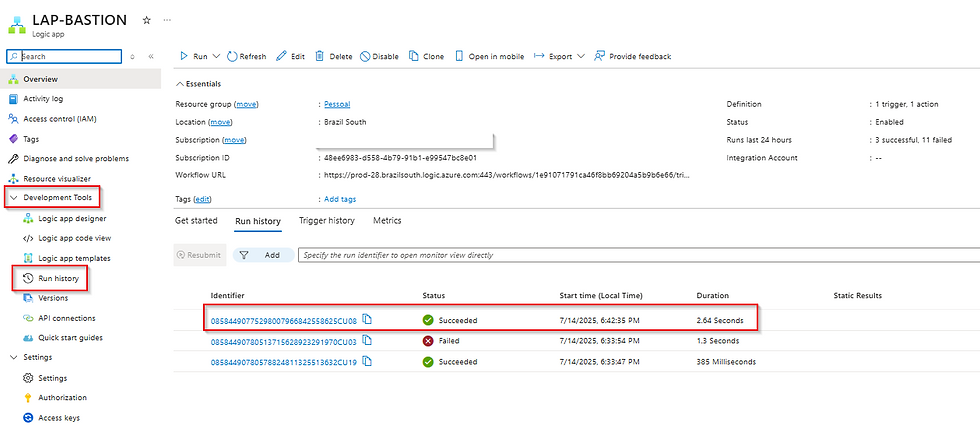
Task: Click the Run play icon in toolbar
Action: [184, 56]
